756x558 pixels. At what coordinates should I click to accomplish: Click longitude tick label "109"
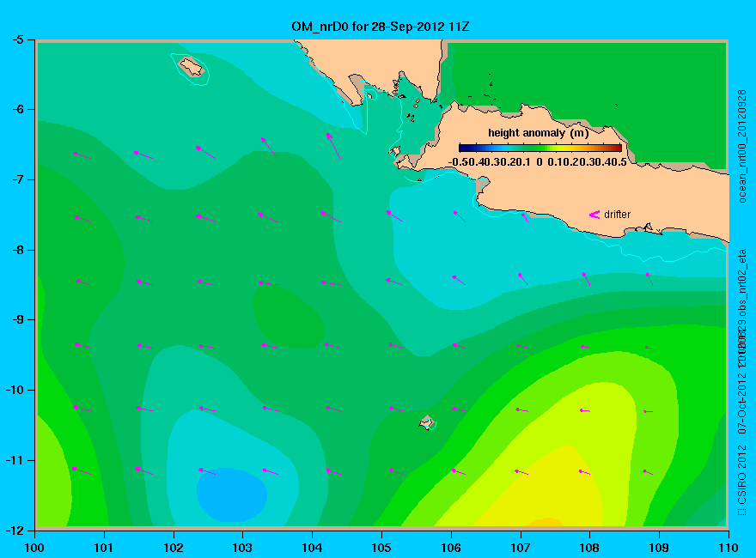coord(659,548)
